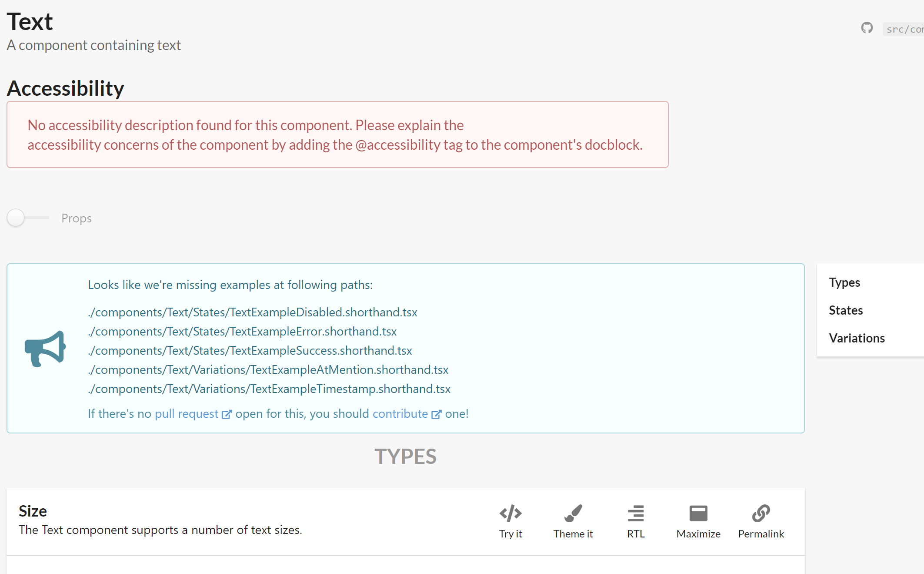The image size is (924, 574).
Task: Click external-link icon beside contribute
Action: (x=436, y=414)
